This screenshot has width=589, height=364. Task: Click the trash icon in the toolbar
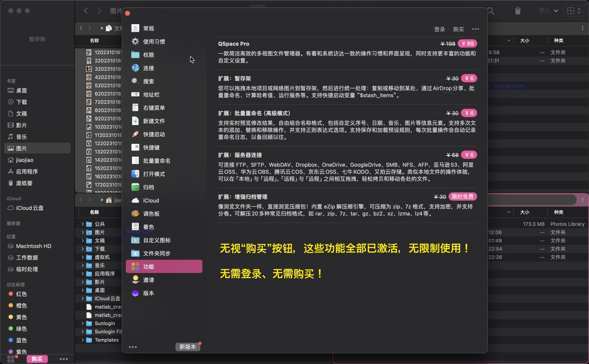(x=517, y=11)
